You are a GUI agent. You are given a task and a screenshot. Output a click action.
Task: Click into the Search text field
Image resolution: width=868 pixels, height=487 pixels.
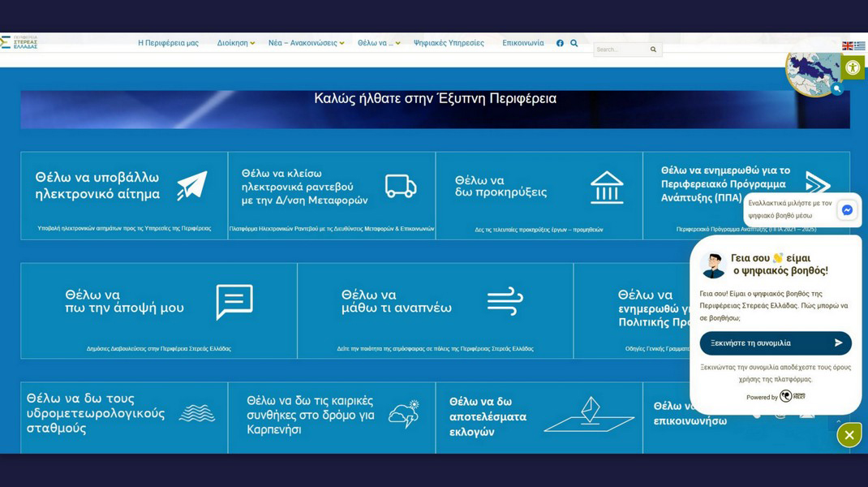click(621, 50)
